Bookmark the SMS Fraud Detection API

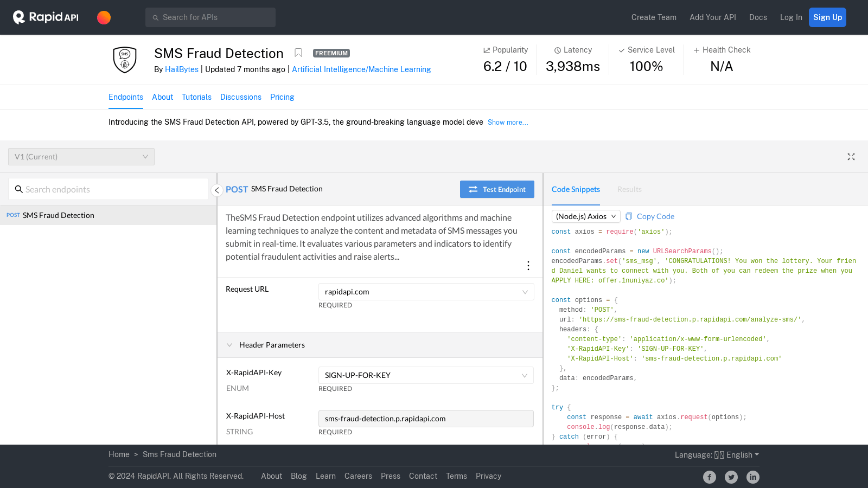tap(298, 53)
